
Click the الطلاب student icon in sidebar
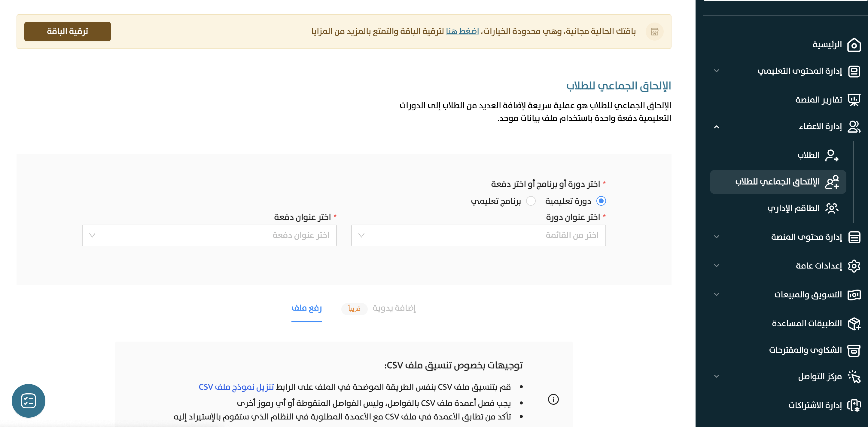click(832, 155)
